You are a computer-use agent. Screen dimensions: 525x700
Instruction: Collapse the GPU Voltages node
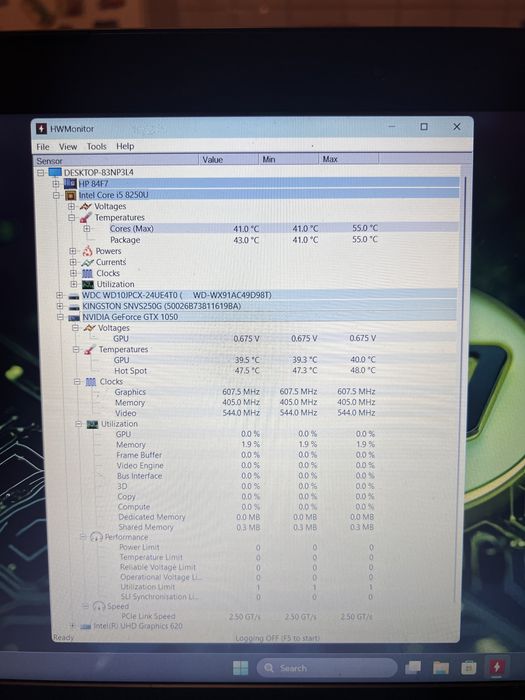(75, 328)
